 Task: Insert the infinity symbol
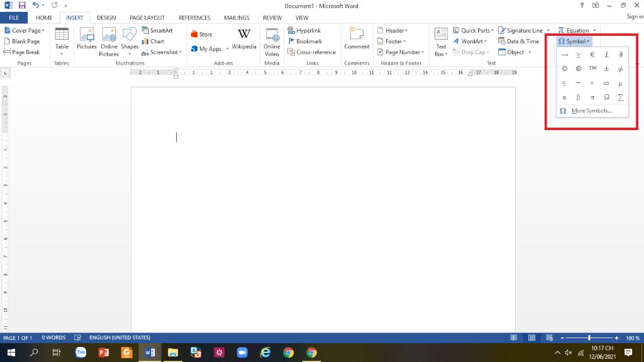pos(607,83)
